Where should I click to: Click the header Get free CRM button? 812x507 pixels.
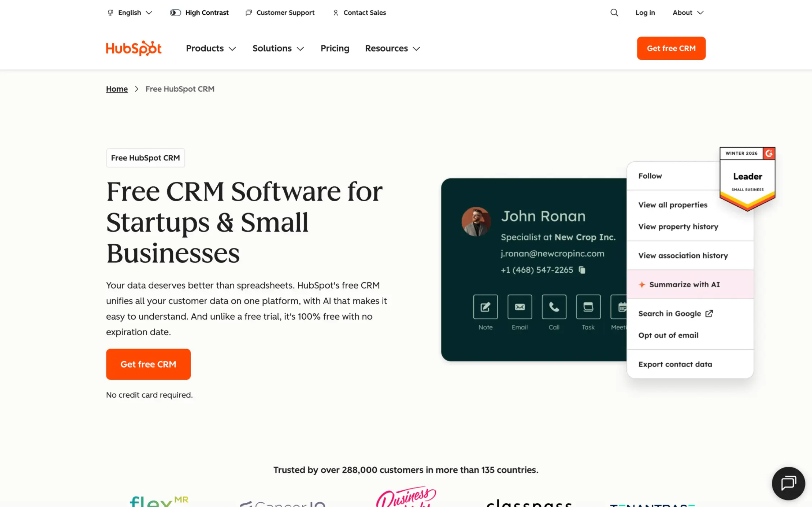pos(671,48)
